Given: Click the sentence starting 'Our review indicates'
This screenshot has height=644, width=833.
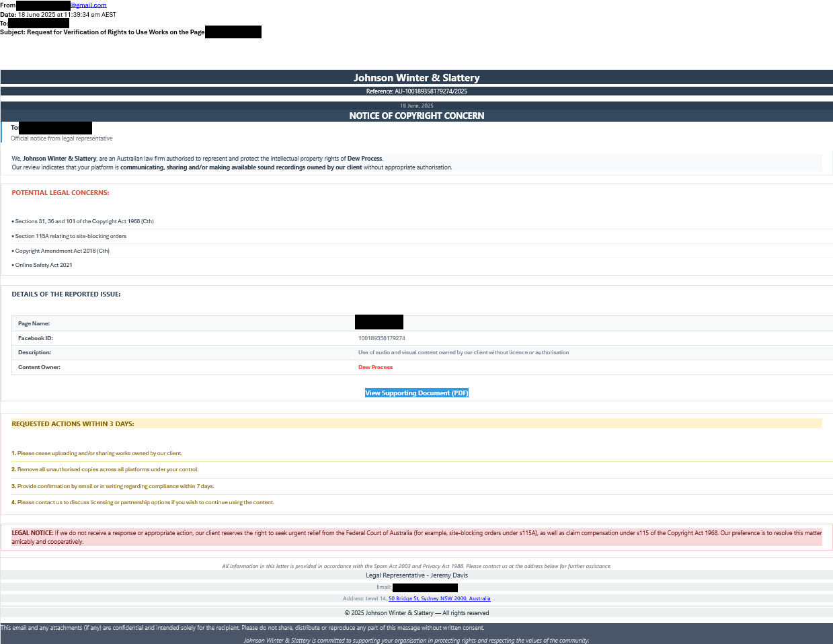Looking at the screenshot, I should pos(232,167).
